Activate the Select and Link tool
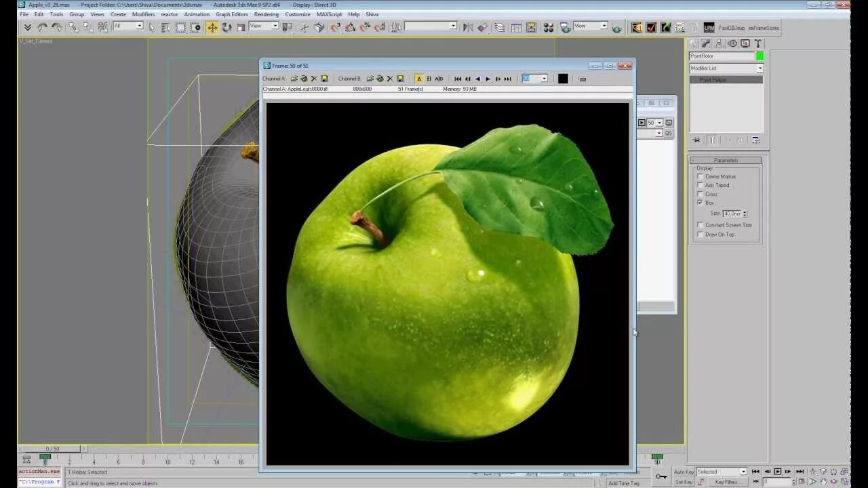The height and width of the screenshot is (488, 868). pos(73,27)
